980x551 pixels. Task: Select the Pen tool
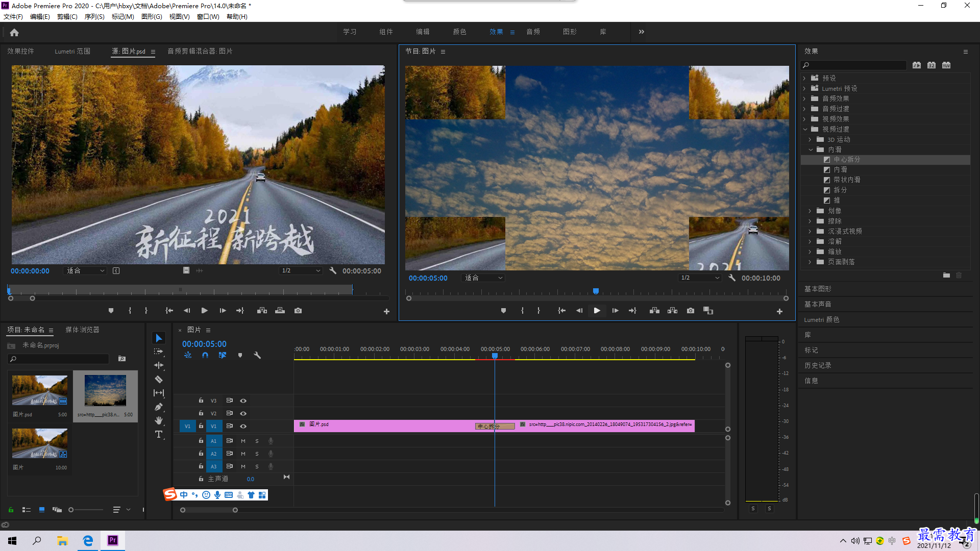(x=159, y=407)
